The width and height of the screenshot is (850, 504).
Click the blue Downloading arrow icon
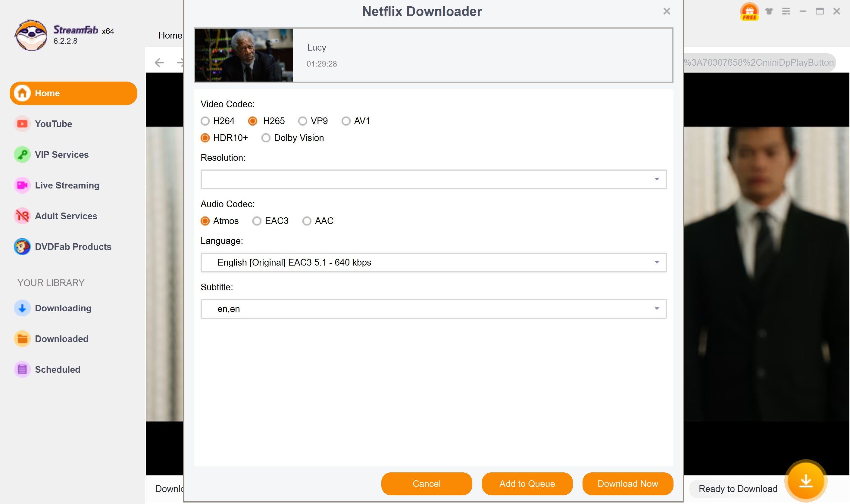(22, 308)
